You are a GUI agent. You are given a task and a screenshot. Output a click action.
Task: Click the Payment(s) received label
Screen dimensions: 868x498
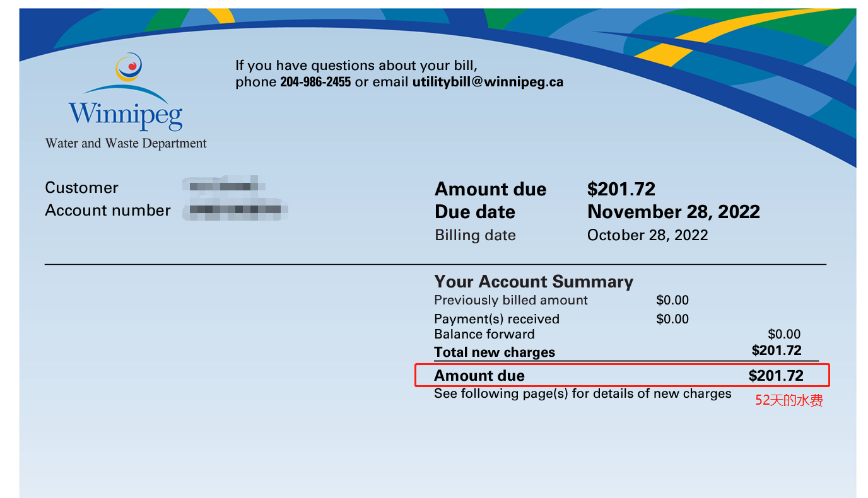click(496, 319)
